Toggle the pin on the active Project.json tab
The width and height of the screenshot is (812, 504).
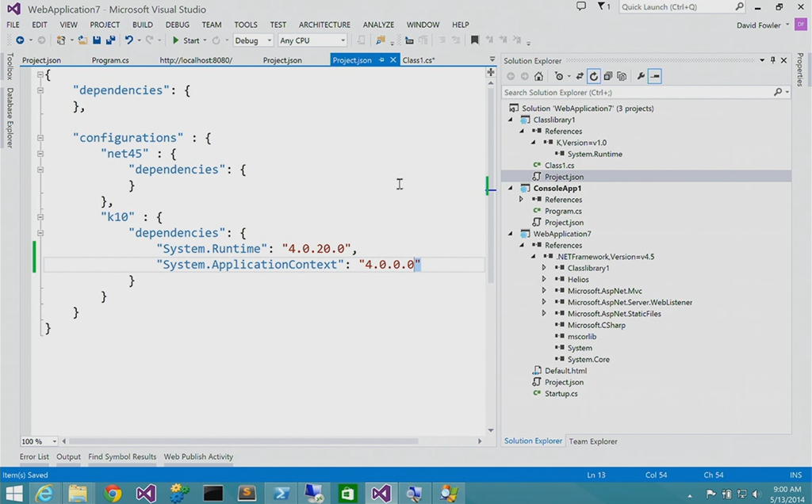(381, 60)
